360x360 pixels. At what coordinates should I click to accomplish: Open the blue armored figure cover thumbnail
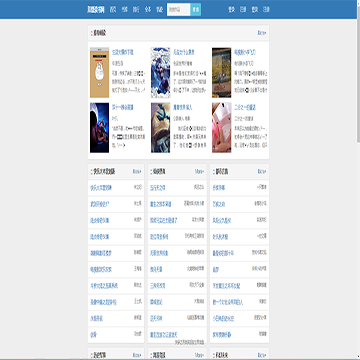(160, 128)
